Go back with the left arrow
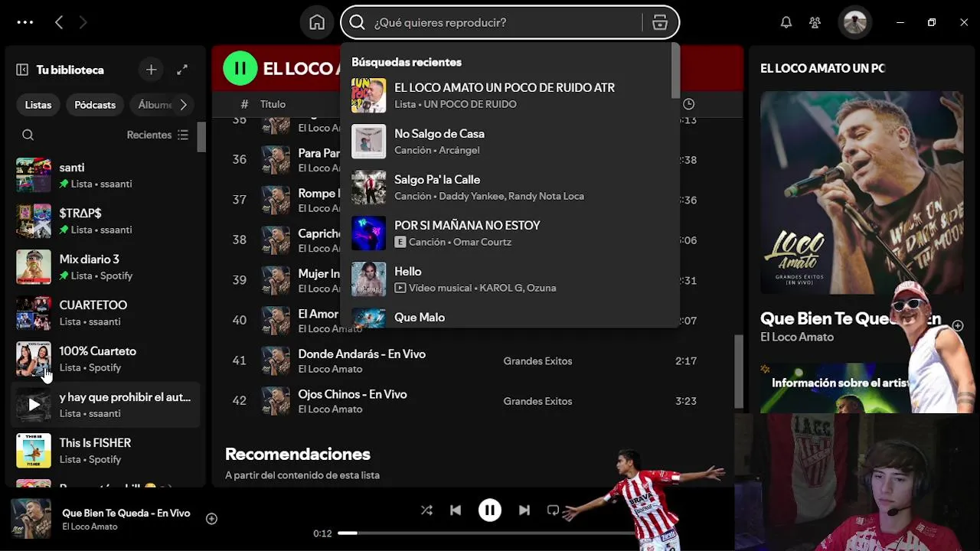Image resolution: width=980 pixels, height=551 pixels. 59,22
